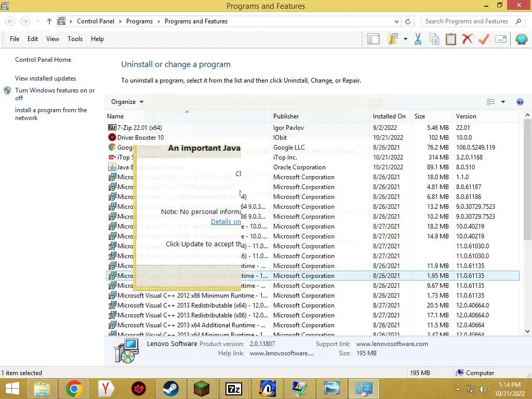
Task: Open the Edit menu
Action: [33, 39]
